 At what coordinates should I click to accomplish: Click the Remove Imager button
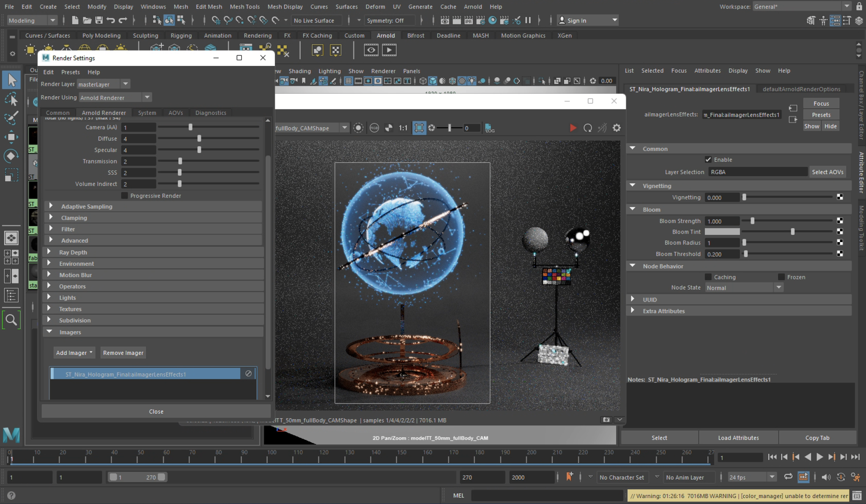pos(123,352)
